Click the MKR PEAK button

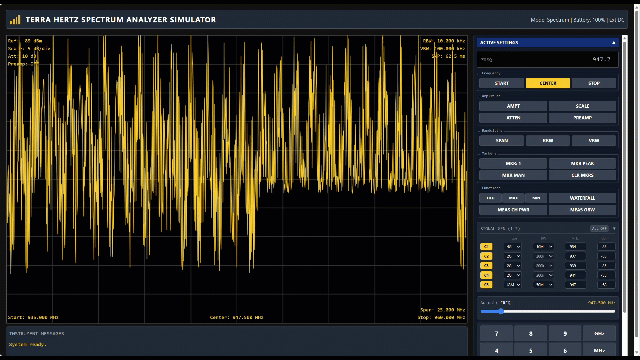pos(582,164)
